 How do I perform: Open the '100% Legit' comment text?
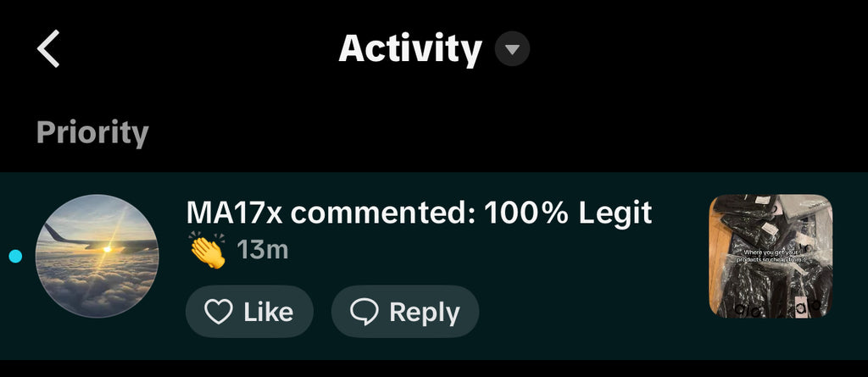click(x=568, y=213)
